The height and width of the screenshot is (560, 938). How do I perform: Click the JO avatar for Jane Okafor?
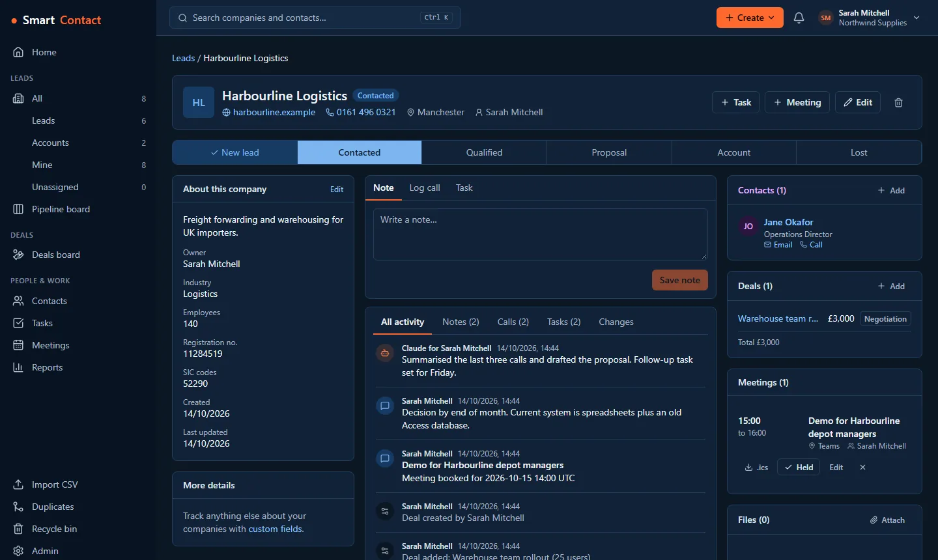point(748,227)
